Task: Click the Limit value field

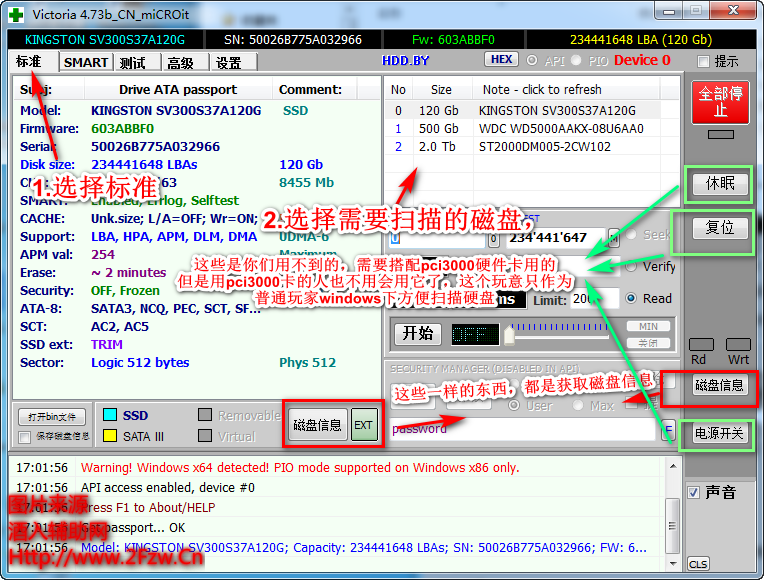Action: click(593, 299)
